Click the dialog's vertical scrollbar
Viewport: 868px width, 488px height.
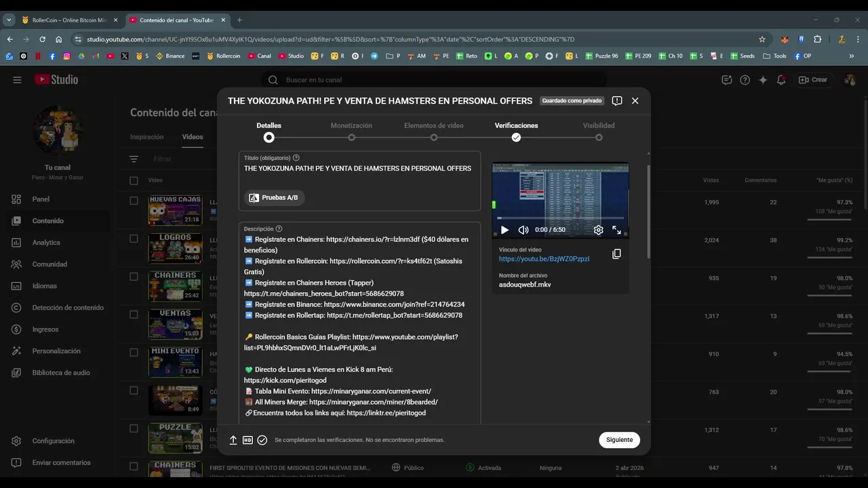point(648,210)
